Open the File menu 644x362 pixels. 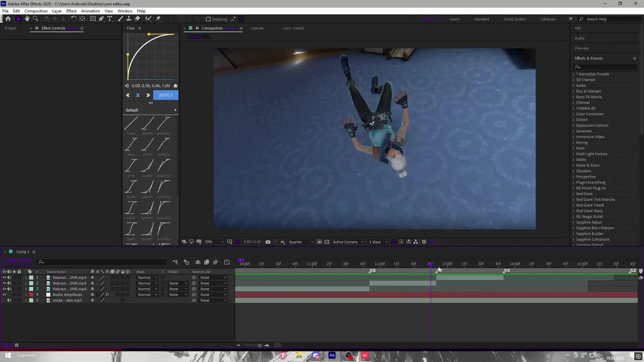coord(5,11)
